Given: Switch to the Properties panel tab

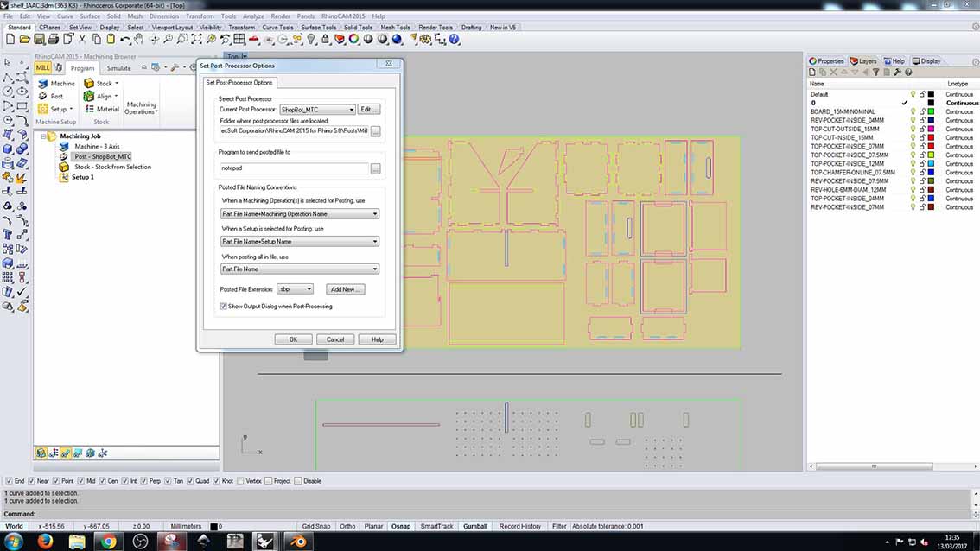Looking at the screenshot, I should (x=826, y=61).
